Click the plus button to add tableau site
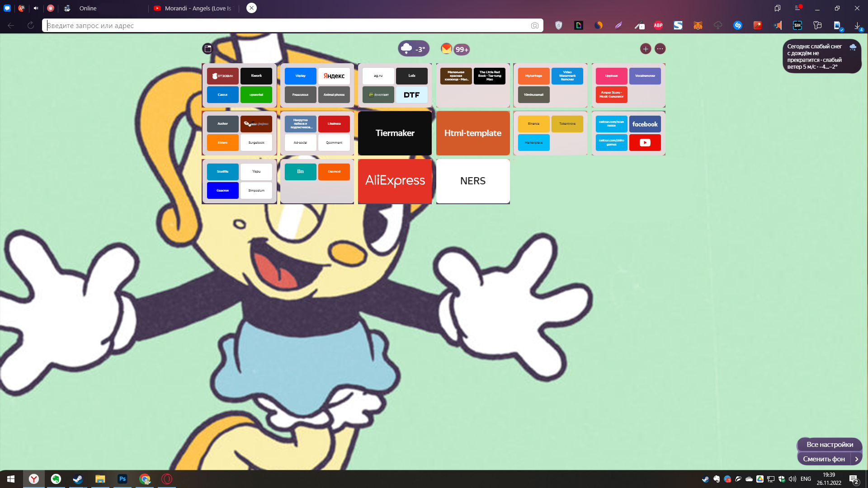 click(x=646, y=49)
